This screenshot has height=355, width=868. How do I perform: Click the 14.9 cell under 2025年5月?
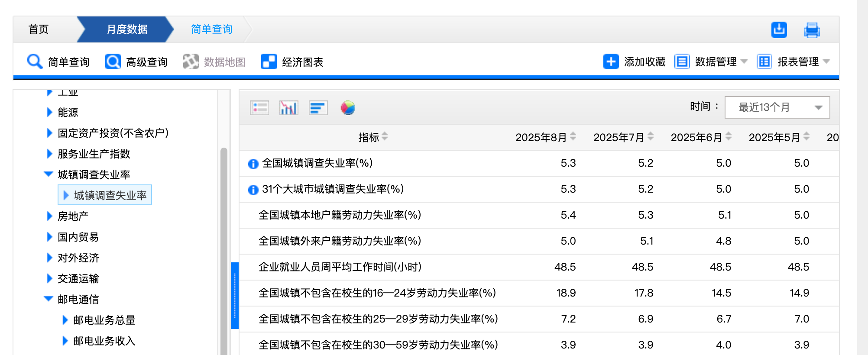tap(800, 293)
